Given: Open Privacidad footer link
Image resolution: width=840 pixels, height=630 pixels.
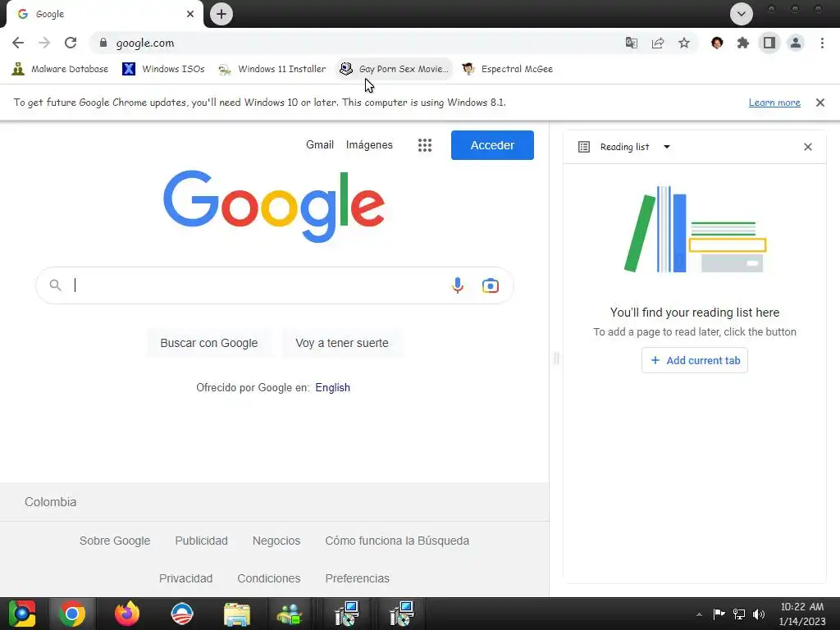Looking at the screenshot, I should coord(186,578).
